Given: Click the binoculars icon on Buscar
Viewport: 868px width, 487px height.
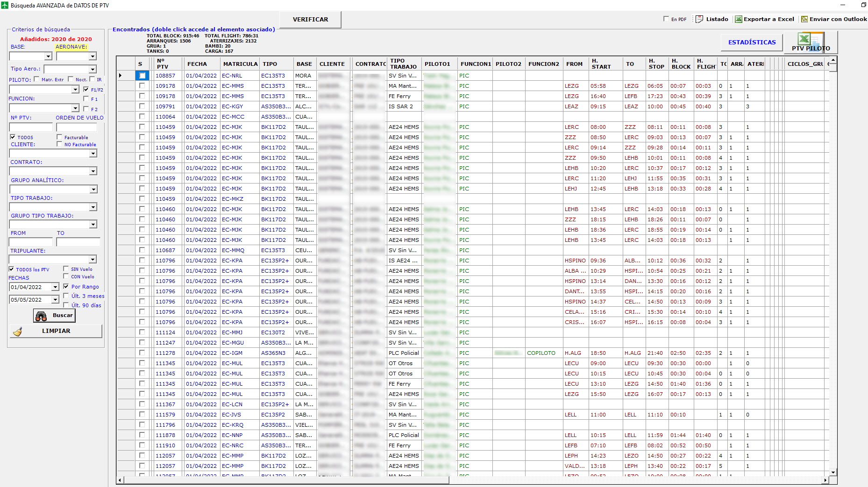Looking at the screenshot, I should (41, 316).
